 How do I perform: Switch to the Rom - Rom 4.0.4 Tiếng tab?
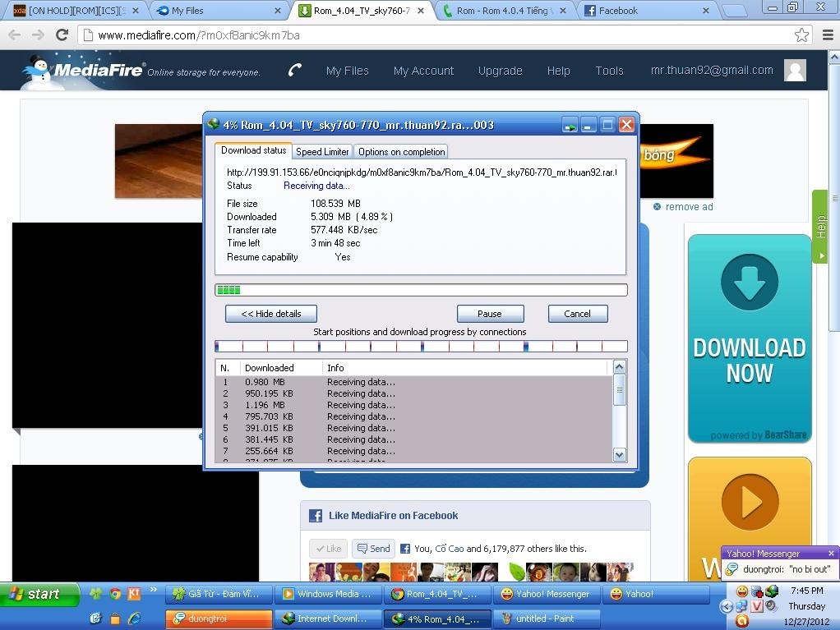point(505,10)
